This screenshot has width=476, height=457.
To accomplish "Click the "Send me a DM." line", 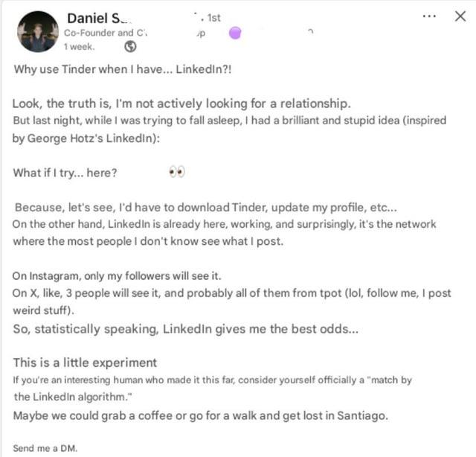I will (x=45, y=448).
